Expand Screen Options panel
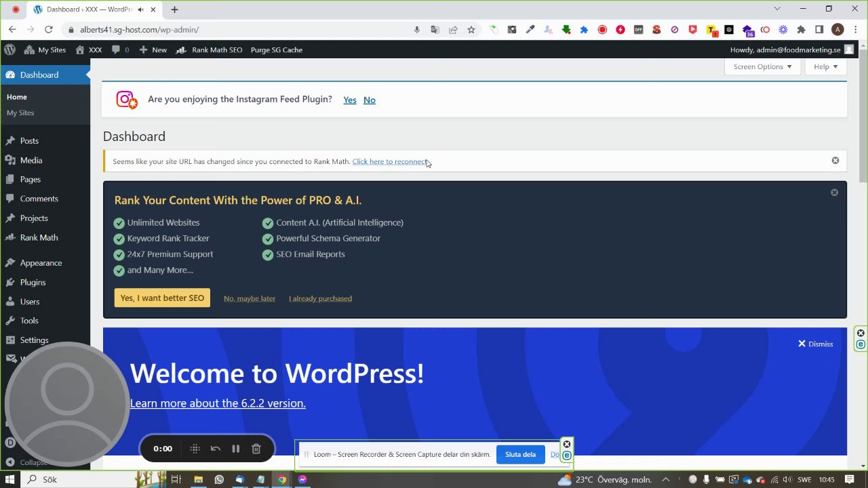The width and height of the screenshot is (868, 488). pyautogui.click(x=762, y=66)
